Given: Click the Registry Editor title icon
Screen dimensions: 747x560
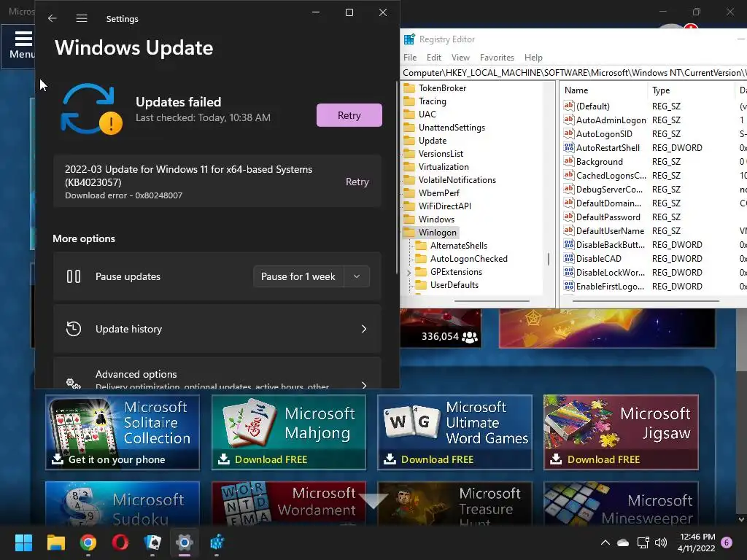Looking at the screenshot, I should [x=409, y=39].
